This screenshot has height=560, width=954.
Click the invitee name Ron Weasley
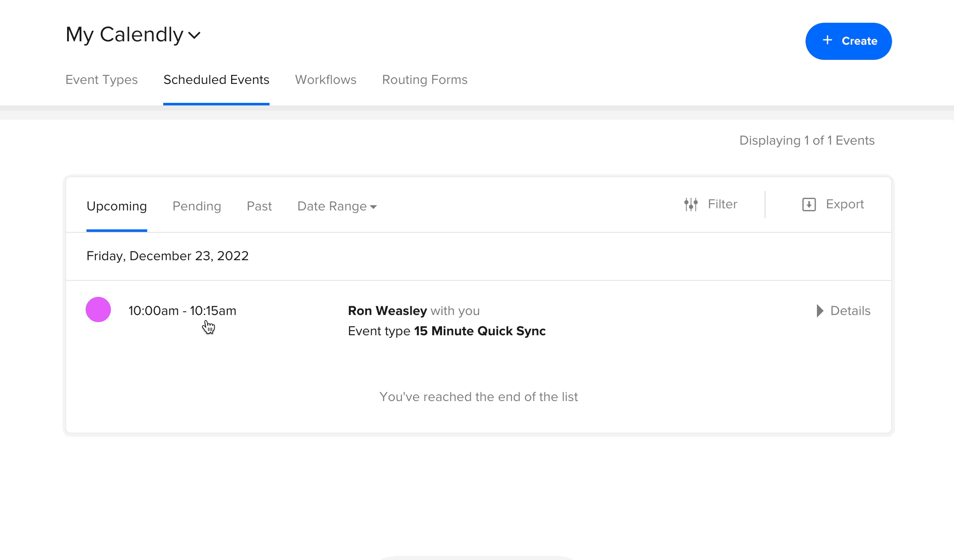pos(387,311)
